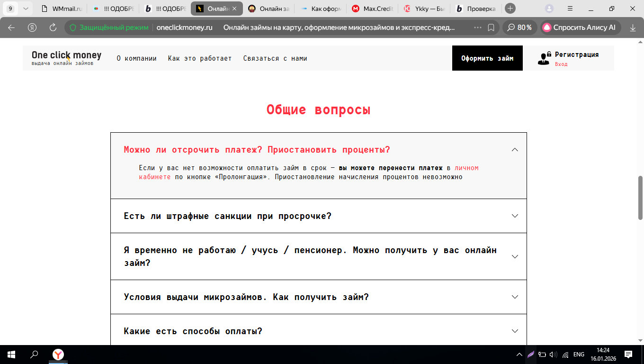644x364 pixels.
Task: Open browser downloads with the arrow icon
Action: [x=633, y=27]
